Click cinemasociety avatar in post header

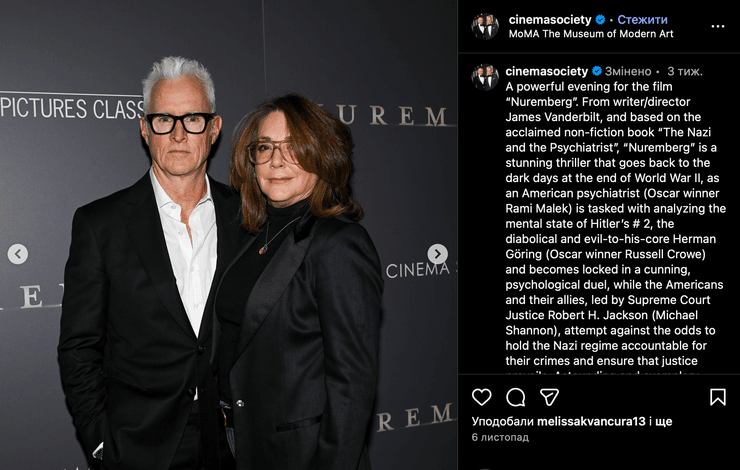pyautogui.click(x=485, y=26)
